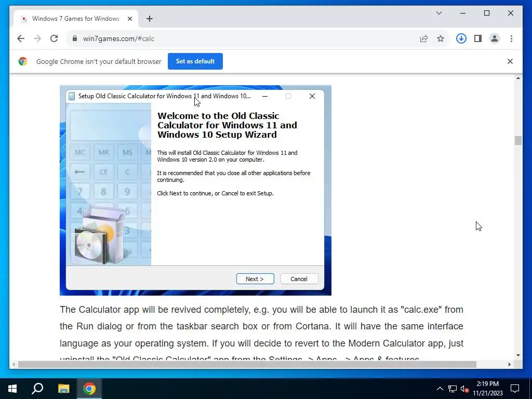Viewport: 532px width, 399px height.
Task: Open the Chrome profile menu
Action: tap(495, 38)
